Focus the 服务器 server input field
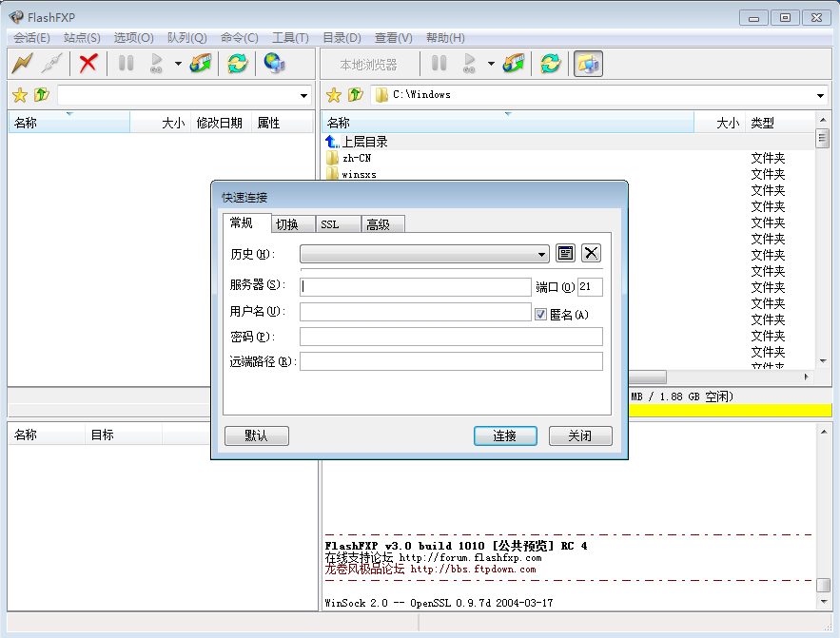 (416, 286)
